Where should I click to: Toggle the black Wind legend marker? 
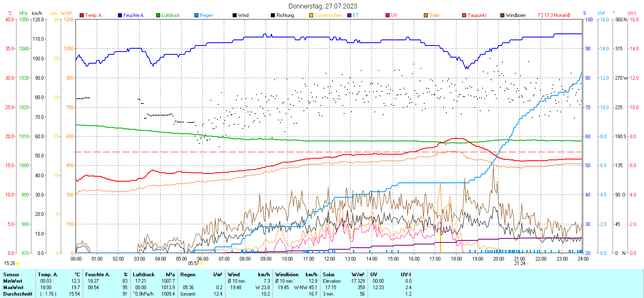[235, 15]
